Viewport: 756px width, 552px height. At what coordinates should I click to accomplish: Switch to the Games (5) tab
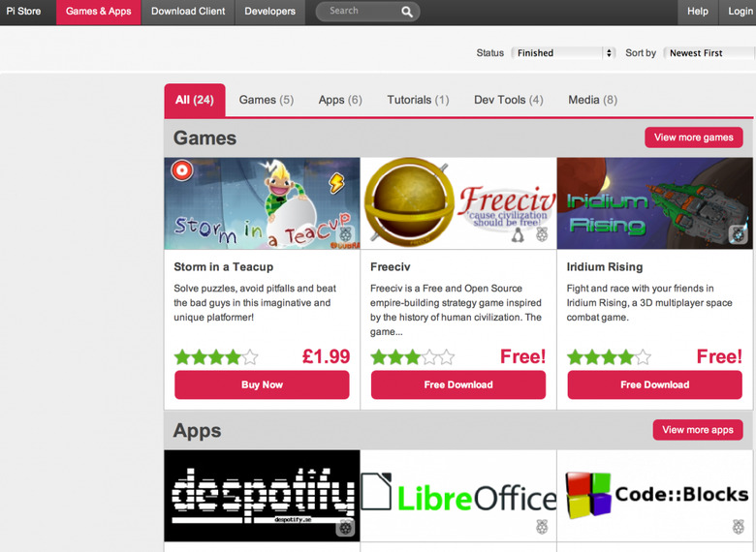coord(267,100)
